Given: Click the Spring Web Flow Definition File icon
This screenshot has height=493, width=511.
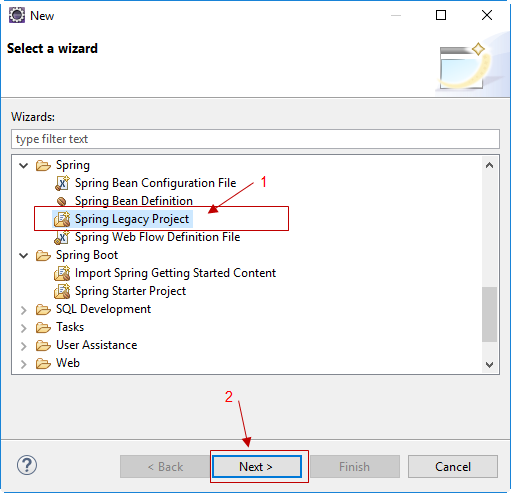Looking at the screenshot, I should [62, 237].
